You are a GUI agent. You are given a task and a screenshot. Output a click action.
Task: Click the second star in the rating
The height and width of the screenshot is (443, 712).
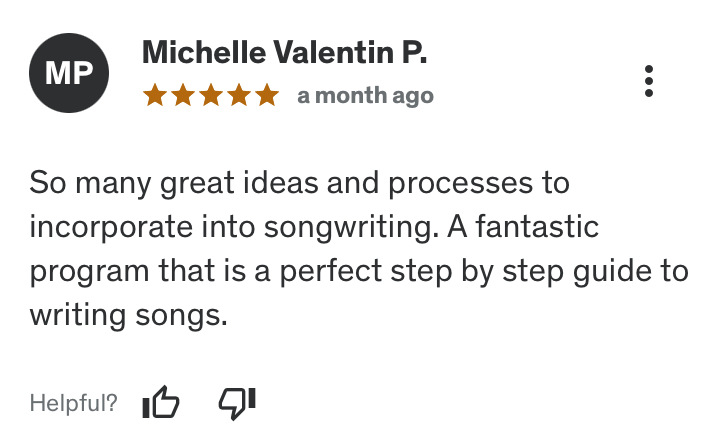click(183, 96)
